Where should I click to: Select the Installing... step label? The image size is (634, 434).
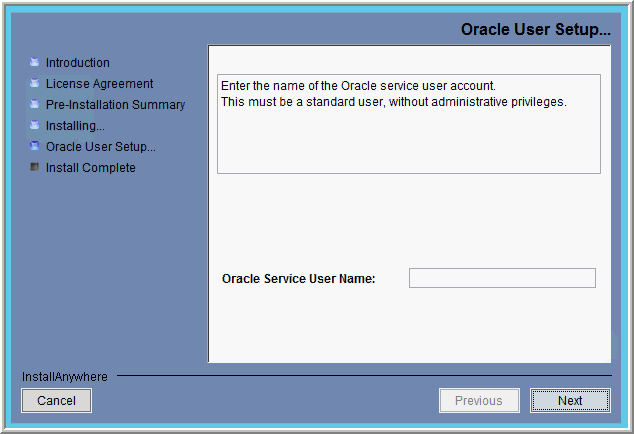pyautogui.click(x=75, y=126)
